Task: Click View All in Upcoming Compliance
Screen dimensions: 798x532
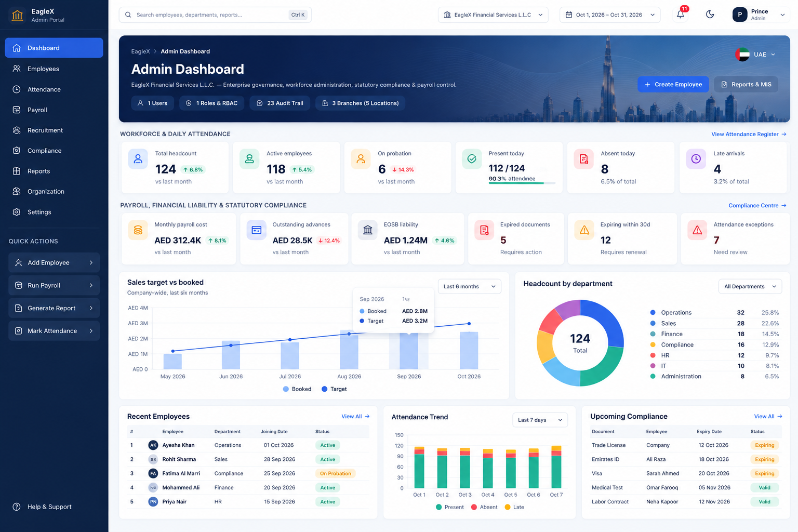Action: point(768,417)
